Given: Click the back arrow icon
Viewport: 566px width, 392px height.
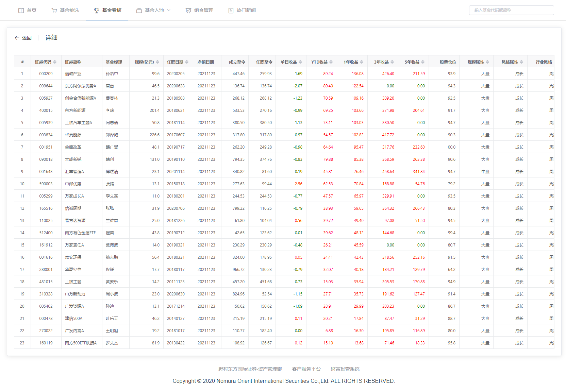Looking at the screenshot, I should click(17, 38).
